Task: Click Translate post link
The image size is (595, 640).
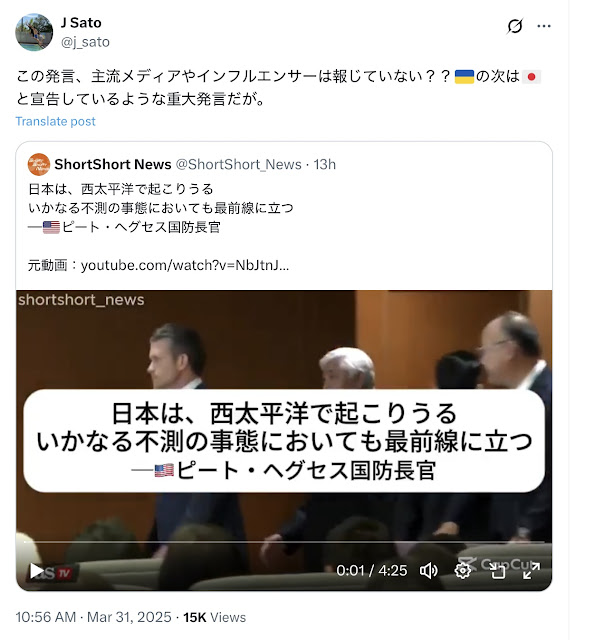Action: coord(56,121)
